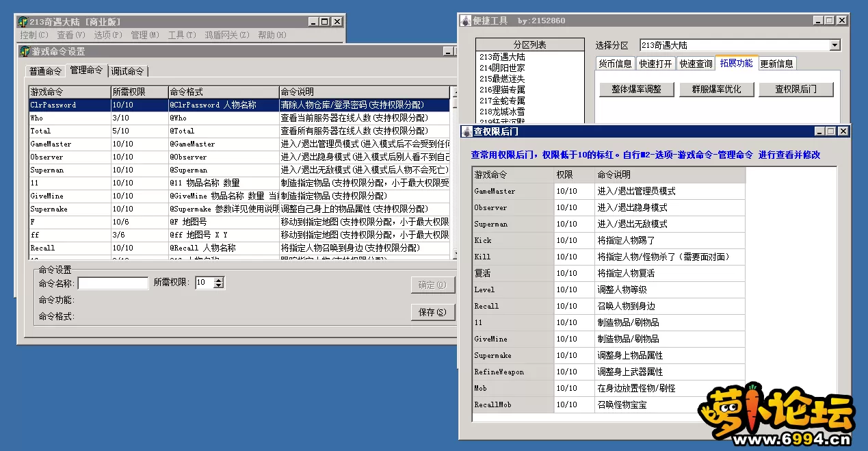Select 217金蛇专属 in 分区列表
The height and width of the screenshot is (451, 868).
point(530,101)
